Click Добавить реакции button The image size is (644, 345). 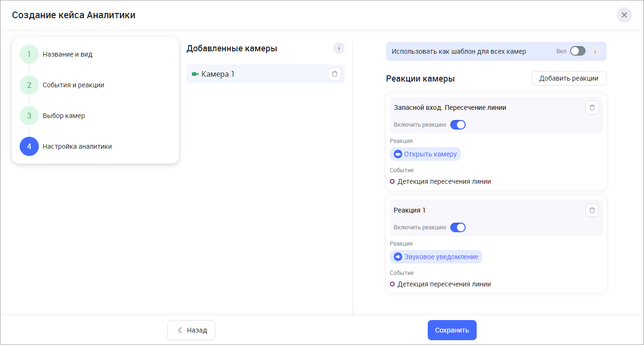point(568,78)
